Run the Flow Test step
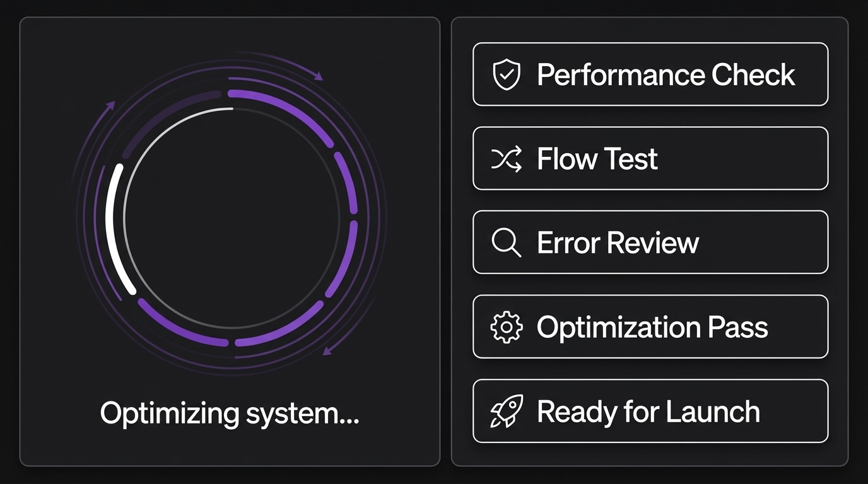The height and width of the screenshot is (484, 868). 597,159
